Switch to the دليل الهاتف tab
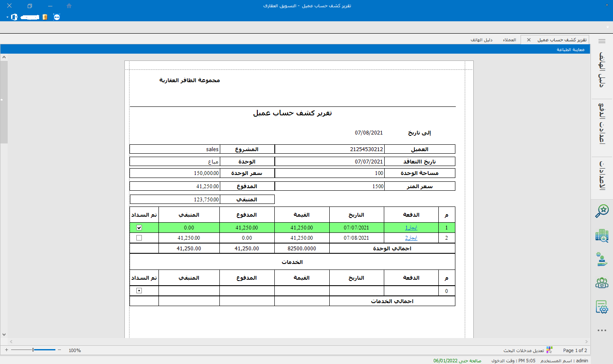Screen dimensions: 613x364 (x=481, y=40)
